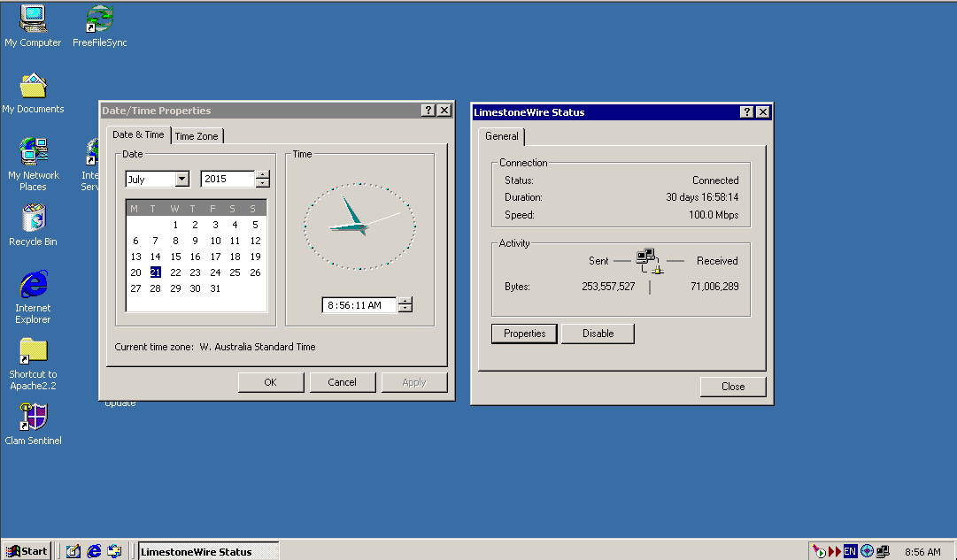The width and height of the screenshot is (957, 560).
Task: Click the network computers icon in the tray
Action: coord(883,551)
